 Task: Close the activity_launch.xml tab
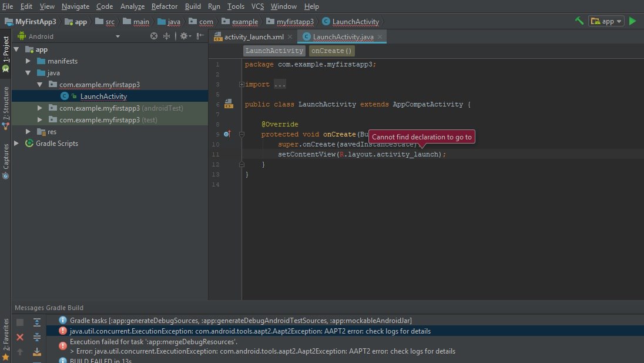tap(290, 36)
